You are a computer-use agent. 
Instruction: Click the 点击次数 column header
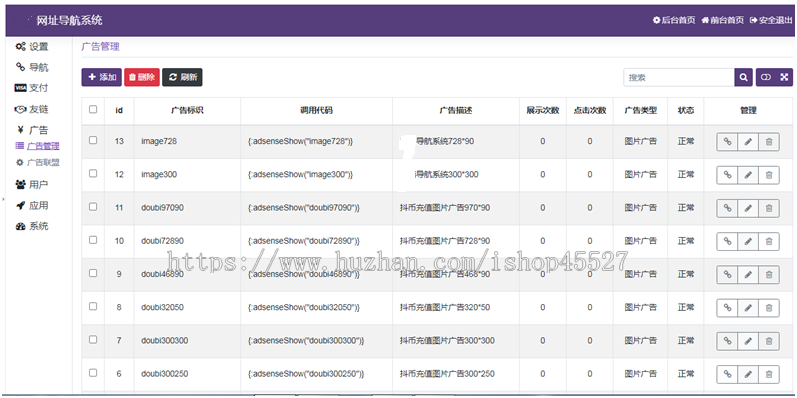pos(590,110)
